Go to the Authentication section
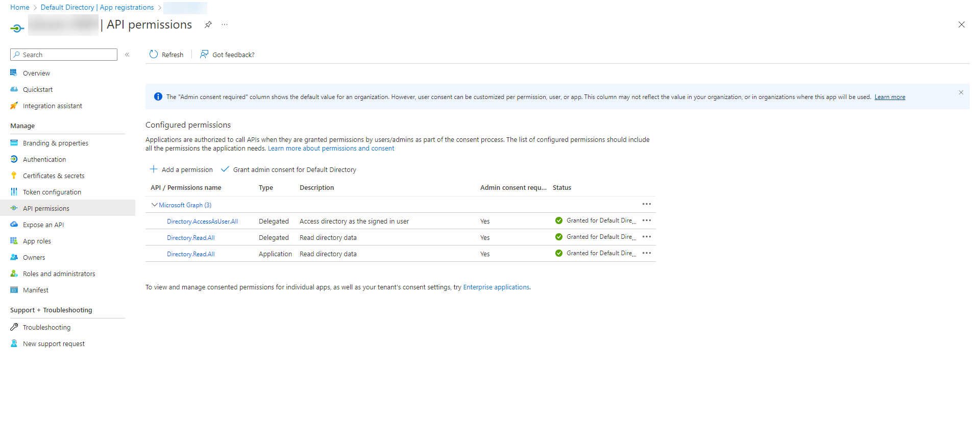 click(x=44, y=159)
